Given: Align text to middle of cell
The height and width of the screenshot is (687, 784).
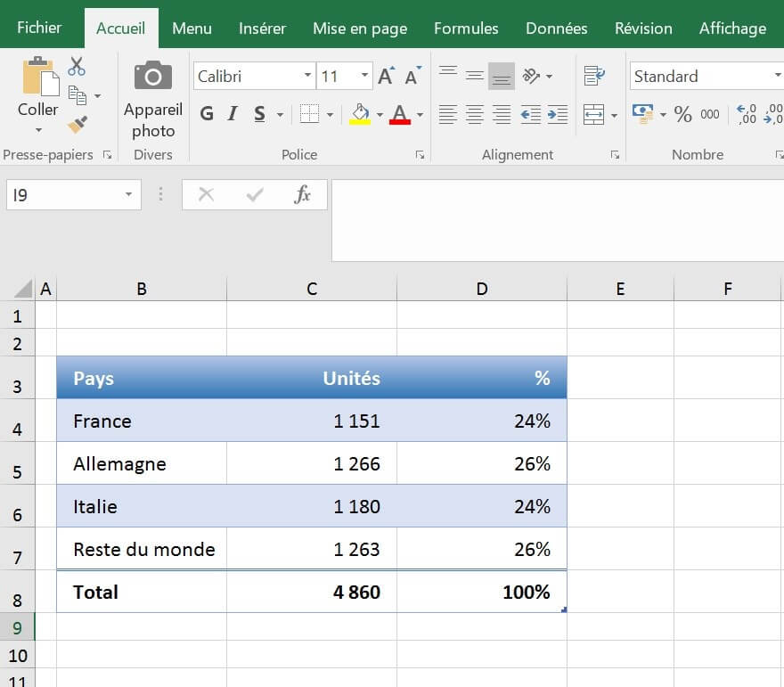Looking at the screenshot, I should coord(475,76).
